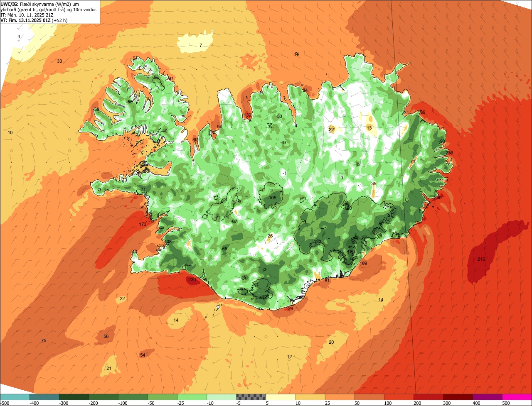Pick the pale yellow swatch between 5 and 10
The image size is (532, 406).
tap(281, 397)
